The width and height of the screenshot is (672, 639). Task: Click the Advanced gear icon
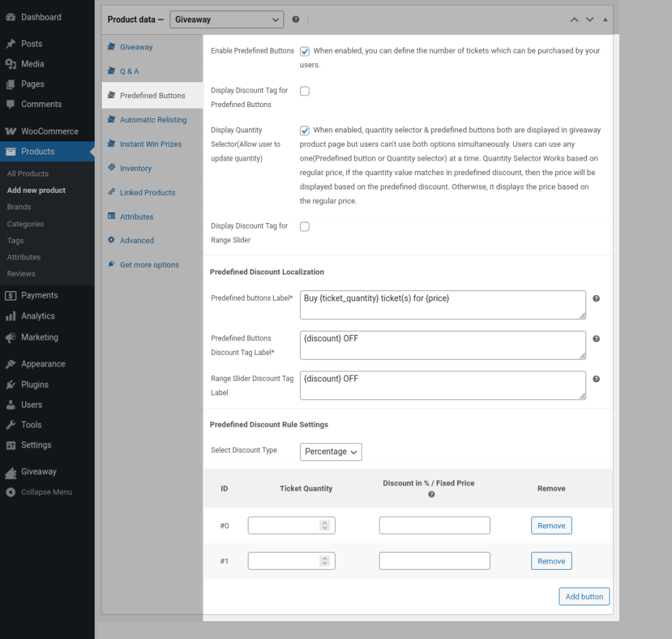(x=111, y=240)
